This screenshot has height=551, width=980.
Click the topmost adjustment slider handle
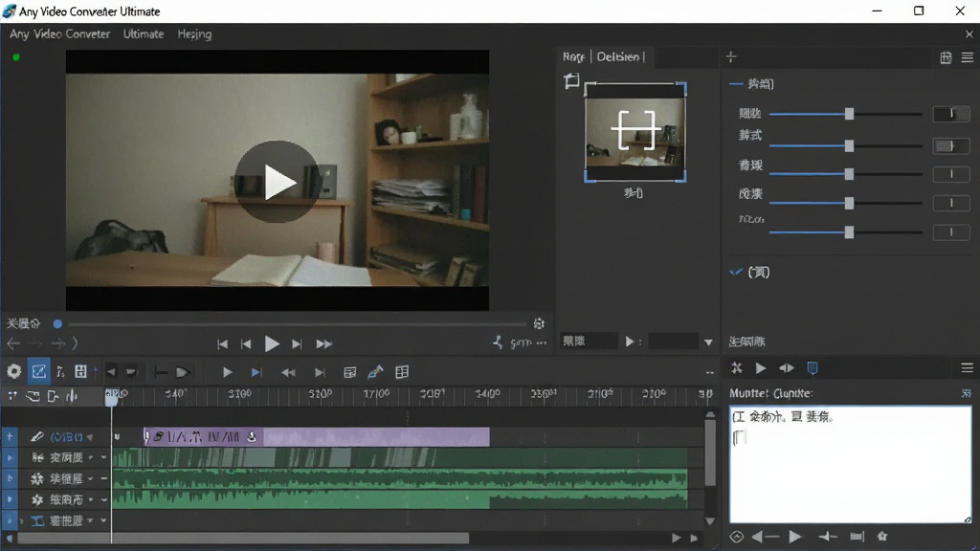(x=850, y=114)
